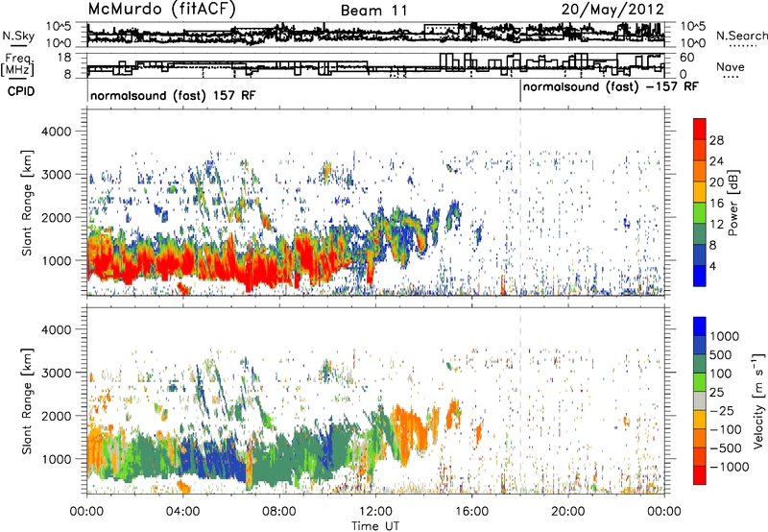Click the N.Search legend label
The height and width of the screenshot is (532, 768).
click(x=741, y=36)
